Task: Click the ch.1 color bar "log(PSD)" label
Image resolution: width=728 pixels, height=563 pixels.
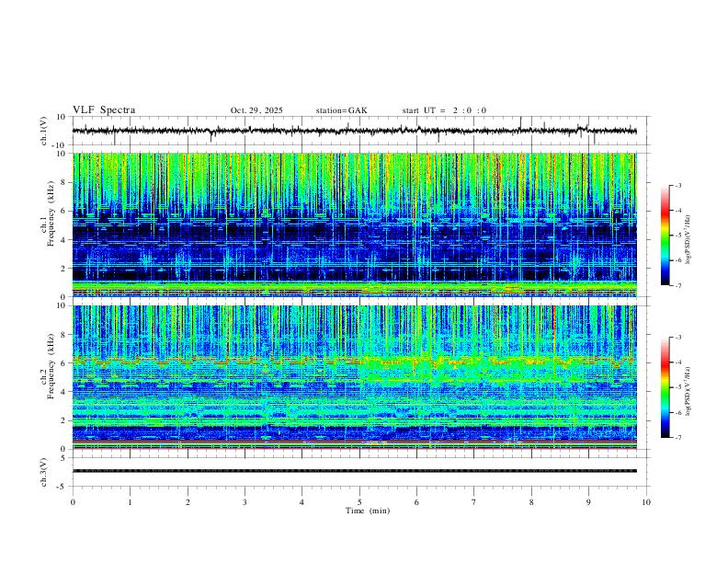Action: (688, 240)
